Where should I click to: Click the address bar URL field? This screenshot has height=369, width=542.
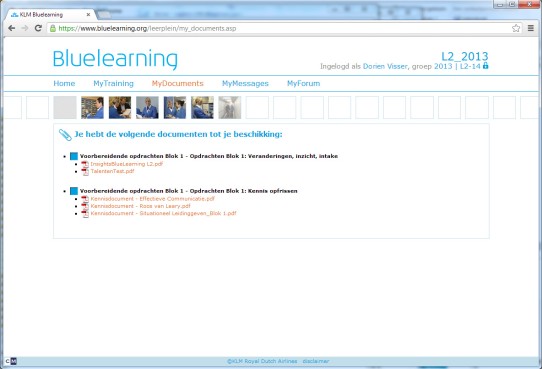(283, 28)
